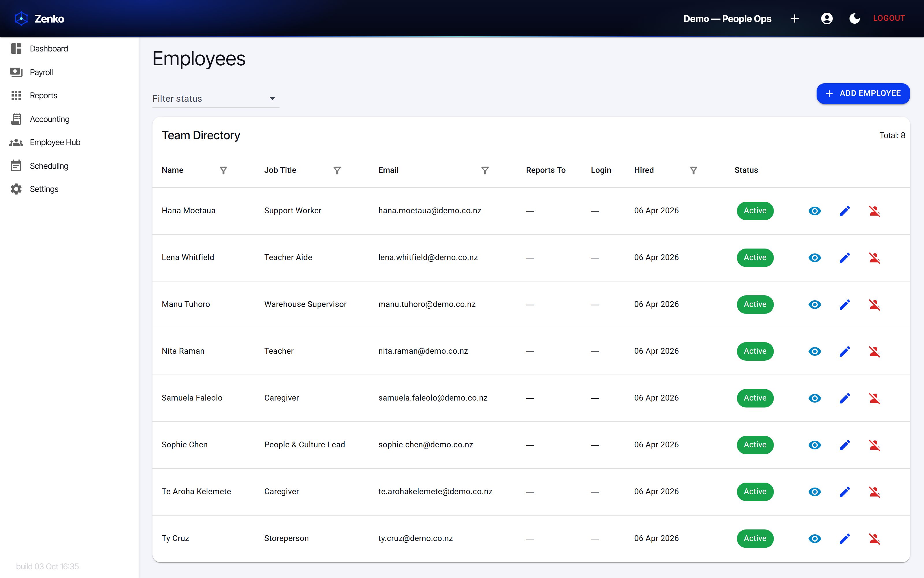Click the ADD EMPLOYEE button
This screenshot has width=924, height=578.
863,93
